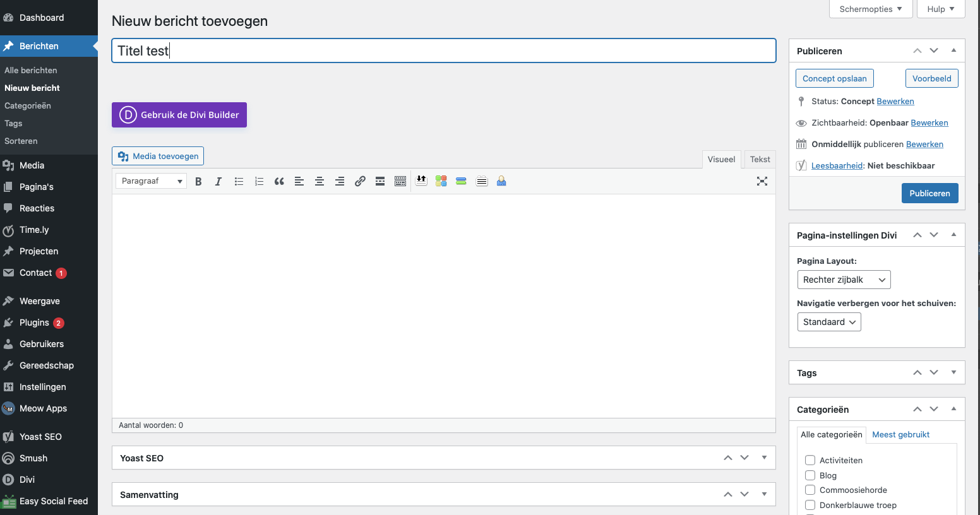Align text left
The image size is (980, 515).
(x=299, y=181)
